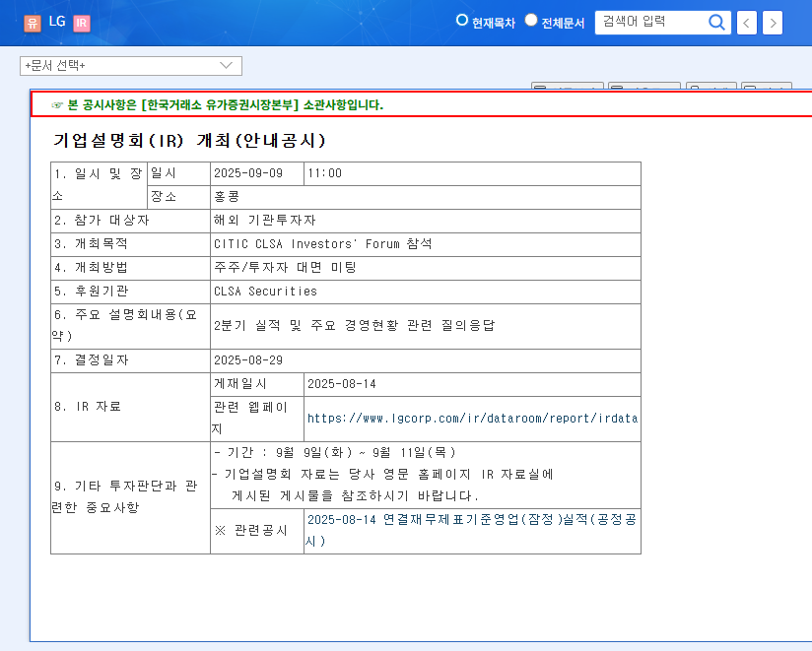Viewport: 812px width, 651px height.
Task: Select the 현재목차 radio button
Action: pos(462,20)
